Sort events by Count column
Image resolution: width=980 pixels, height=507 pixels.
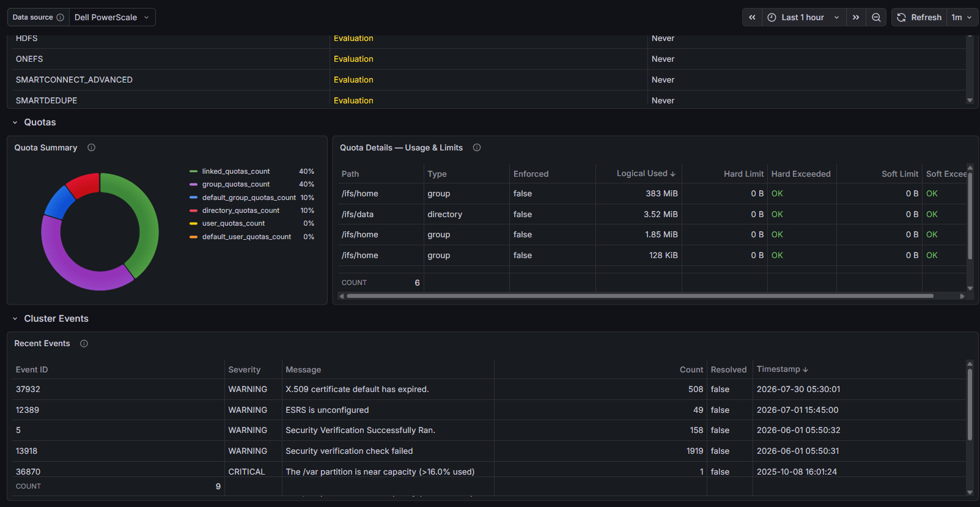tap(691, 369)
